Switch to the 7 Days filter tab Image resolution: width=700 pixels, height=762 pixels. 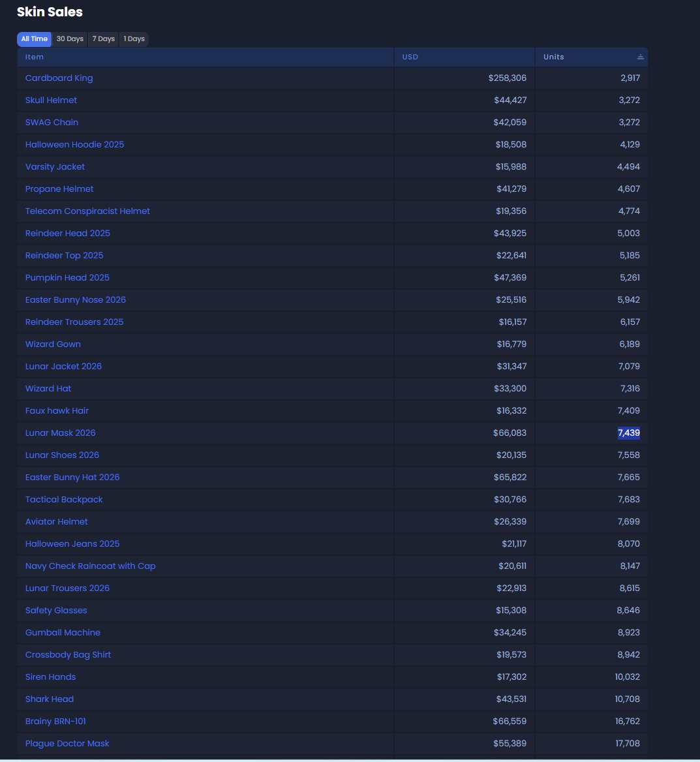pos(103,39)
